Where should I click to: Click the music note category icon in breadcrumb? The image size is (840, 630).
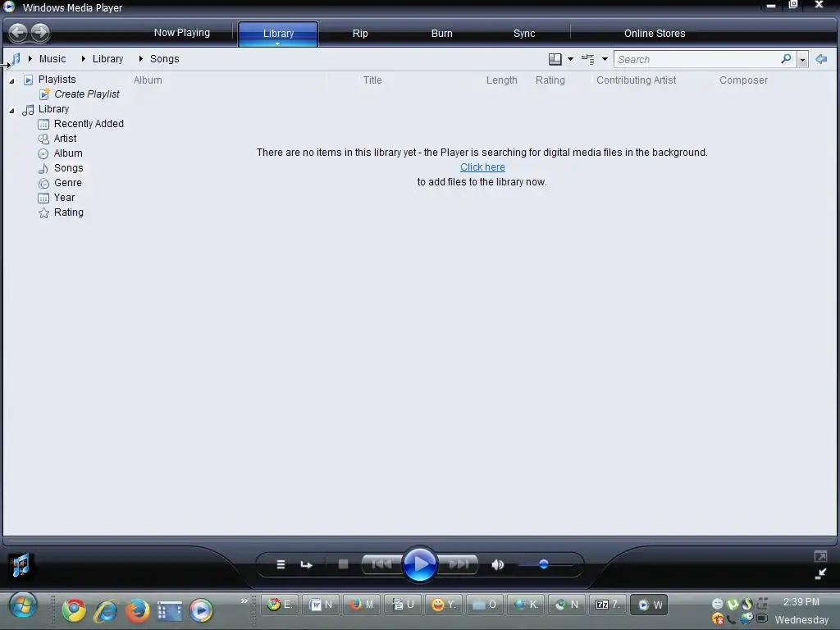tap(16, 59)
